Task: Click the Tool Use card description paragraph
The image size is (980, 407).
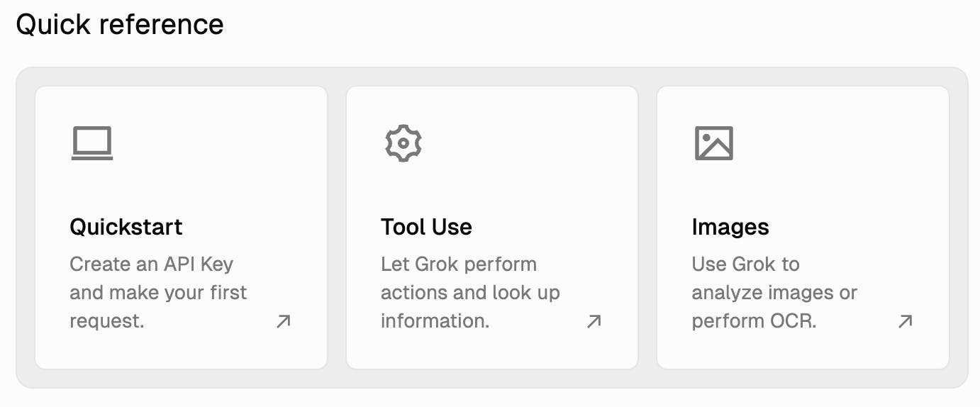Action: [469, 293]
